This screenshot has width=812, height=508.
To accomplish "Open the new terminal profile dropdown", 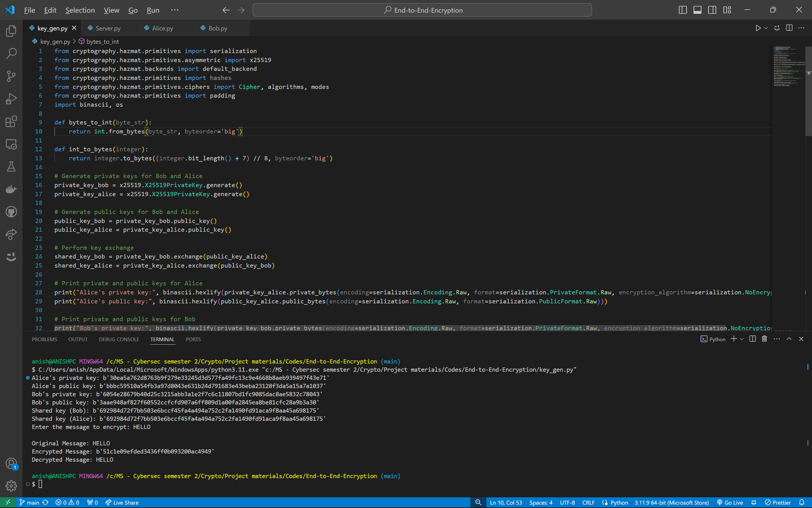I will tap(742, 339).
